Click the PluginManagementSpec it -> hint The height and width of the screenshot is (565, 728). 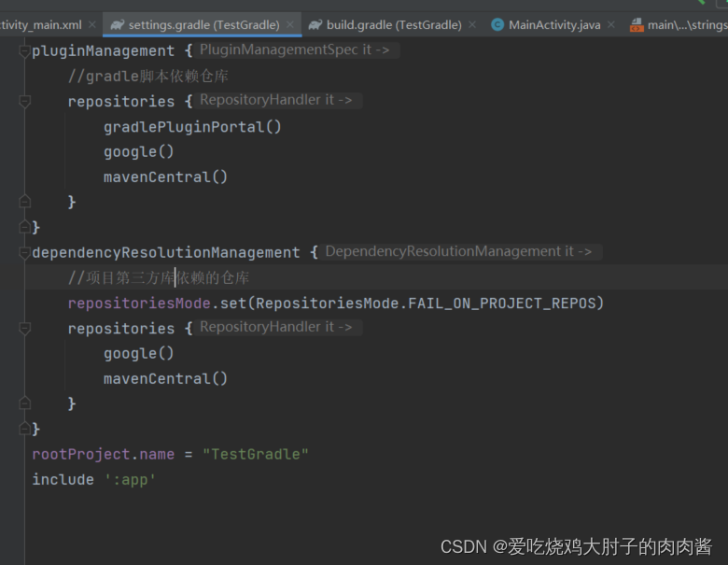(294, 49)
